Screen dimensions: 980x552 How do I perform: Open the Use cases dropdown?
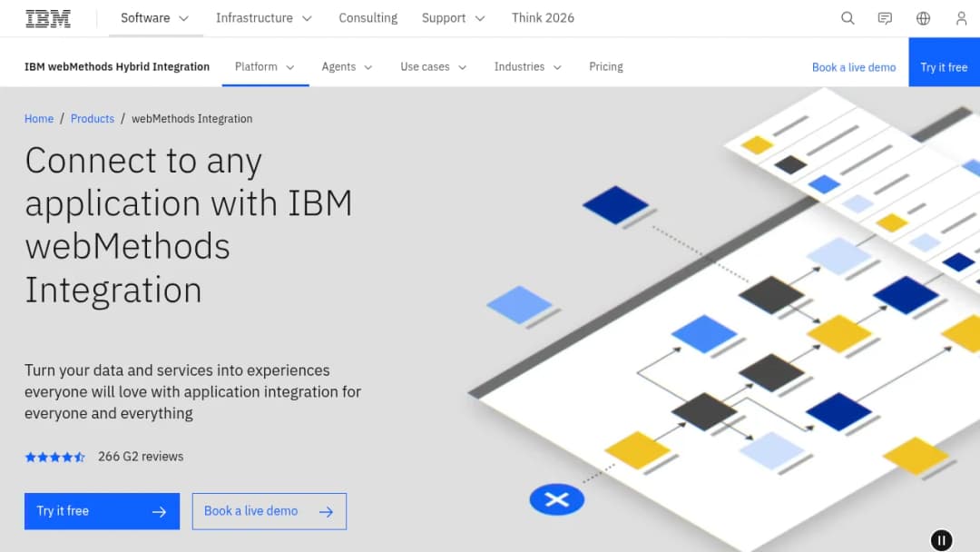pyautogui.click(x=433, y=67)
